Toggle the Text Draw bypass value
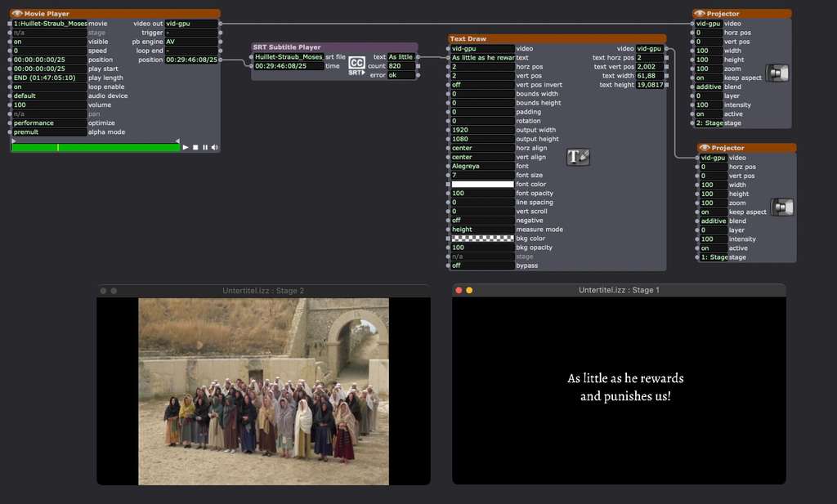The height and width of the screenshot is (504, 837). (482, 265)
